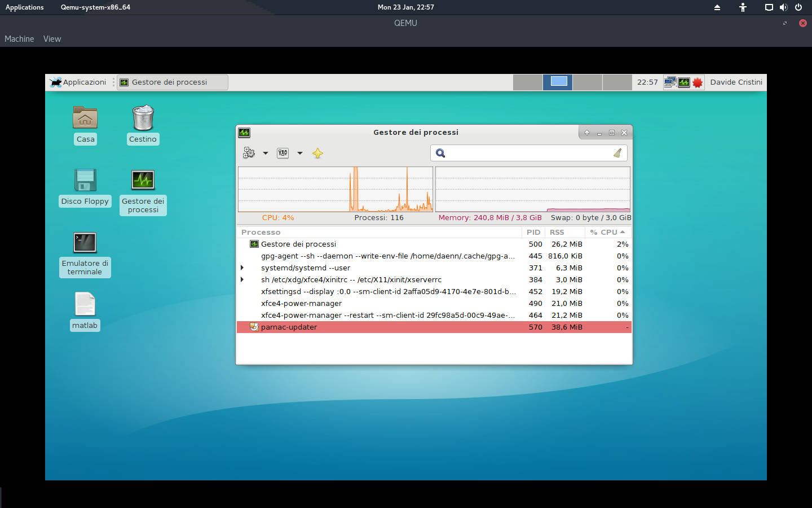Roll up the window with the up-arrow button

coord(587,133)
